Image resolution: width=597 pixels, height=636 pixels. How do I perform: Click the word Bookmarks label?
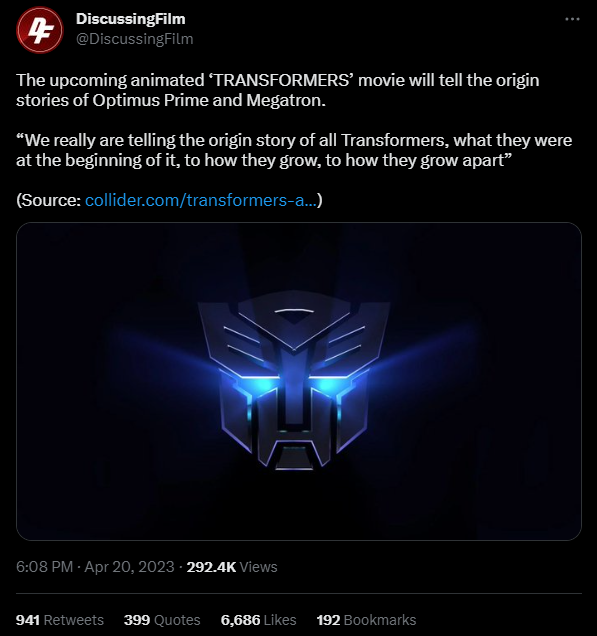[380, 620]
